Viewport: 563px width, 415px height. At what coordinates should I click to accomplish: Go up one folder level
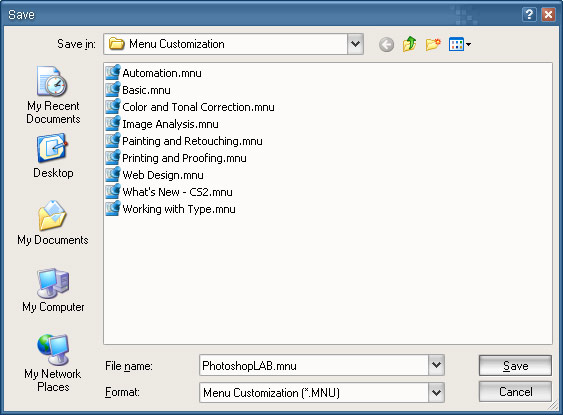click(x=410, y=44)
